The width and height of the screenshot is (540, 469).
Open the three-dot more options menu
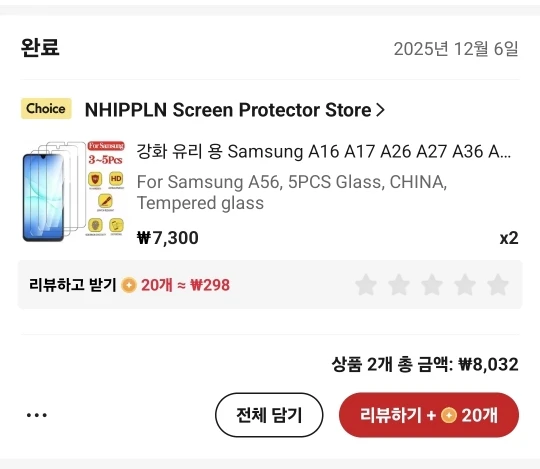pyautogui.click(x=37, y=415)
